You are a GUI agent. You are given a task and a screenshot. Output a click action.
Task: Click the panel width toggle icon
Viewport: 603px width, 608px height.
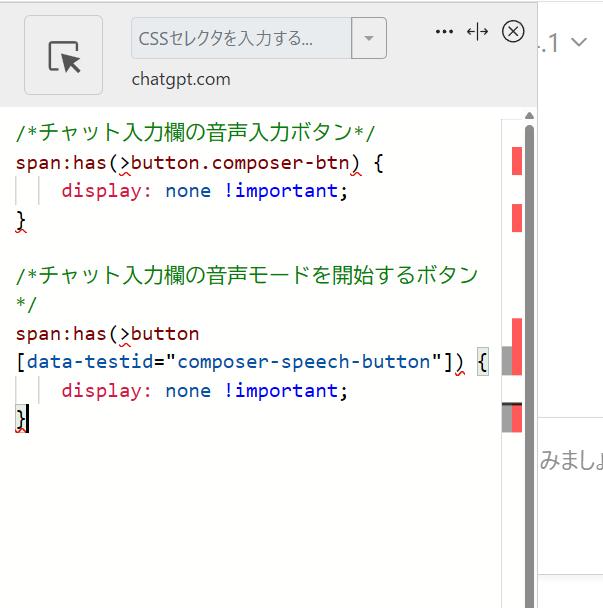(x=477, y=31)
